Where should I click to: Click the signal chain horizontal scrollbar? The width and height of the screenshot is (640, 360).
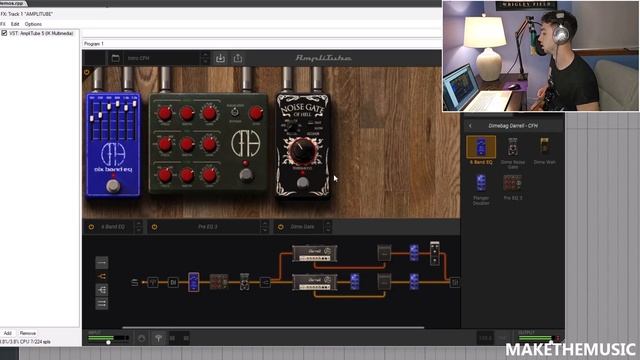273,327
